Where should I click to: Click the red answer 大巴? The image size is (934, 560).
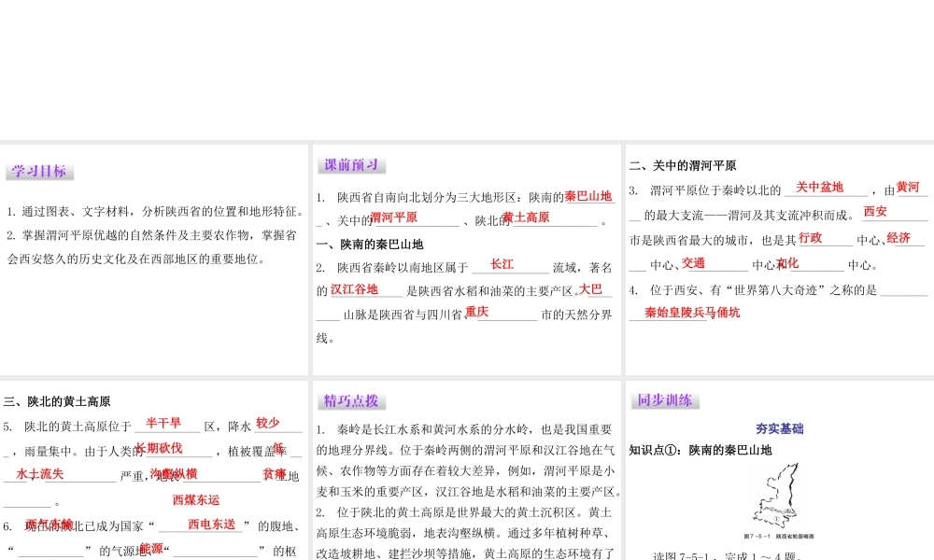coord(590,289)
